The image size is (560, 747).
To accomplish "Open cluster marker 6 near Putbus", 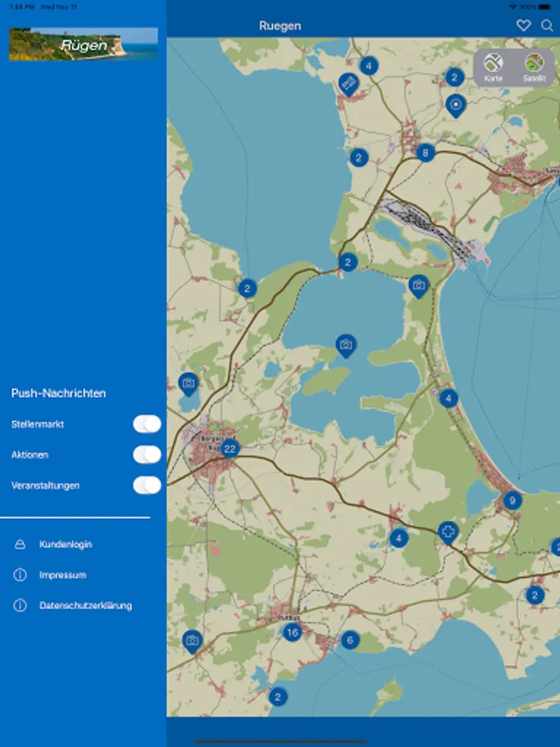I will click(x=350, y=640).
